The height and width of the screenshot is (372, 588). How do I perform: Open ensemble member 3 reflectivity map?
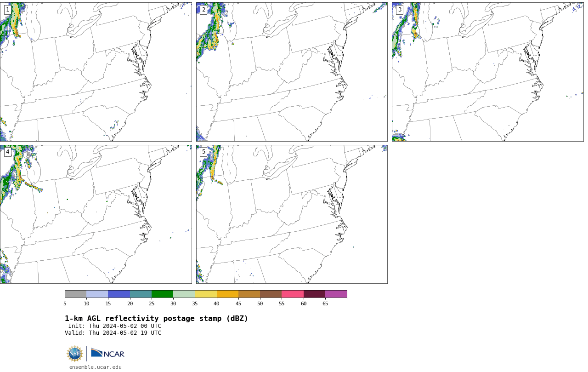pos(487,72)
